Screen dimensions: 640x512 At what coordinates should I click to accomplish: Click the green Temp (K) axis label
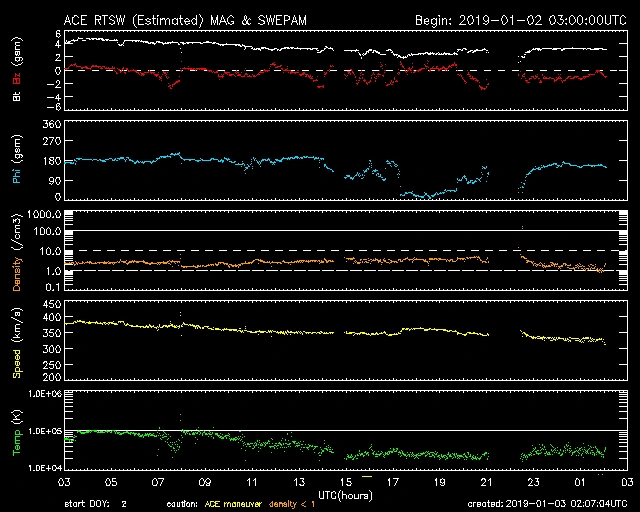click(16, 431)
